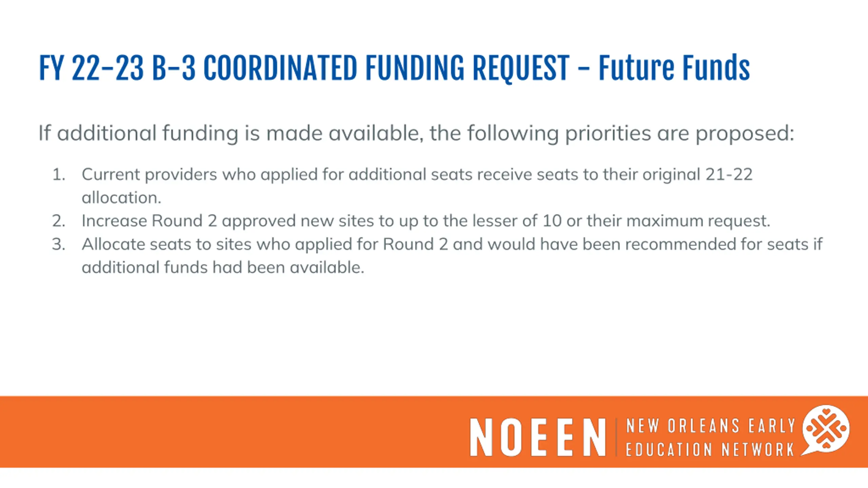
Task: Select the words "Future Funds" in the title
Action: click(x=674, y=68)
